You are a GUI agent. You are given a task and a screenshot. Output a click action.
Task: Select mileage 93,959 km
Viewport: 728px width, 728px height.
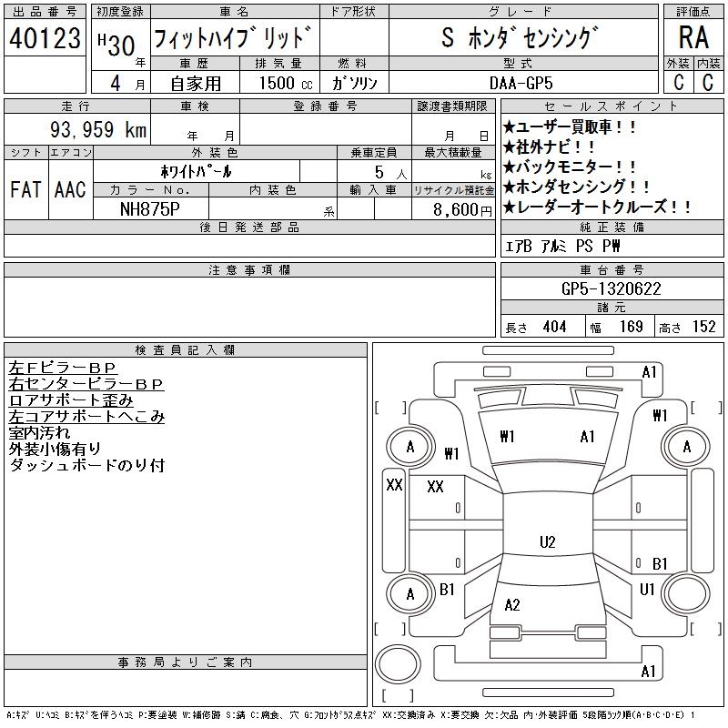98,129
